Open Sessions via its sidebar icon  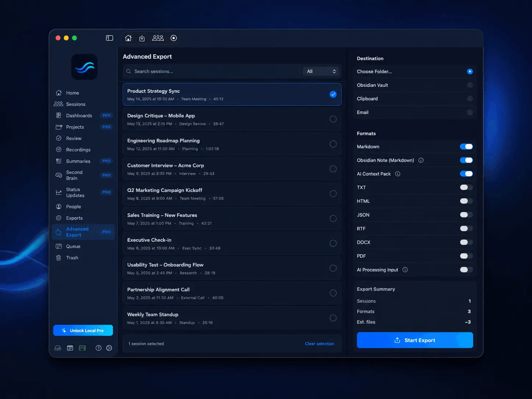[58, 104]
